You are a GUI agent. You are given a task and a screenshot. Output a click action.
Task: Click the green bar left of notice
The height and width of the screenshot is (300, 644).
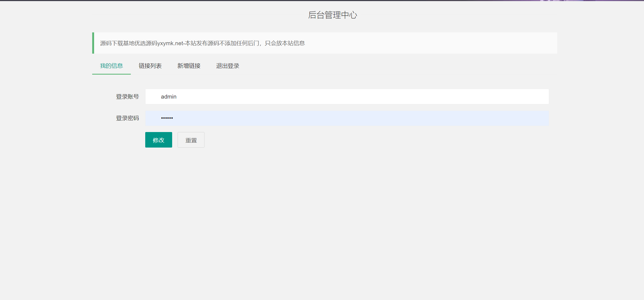point(93,43)
